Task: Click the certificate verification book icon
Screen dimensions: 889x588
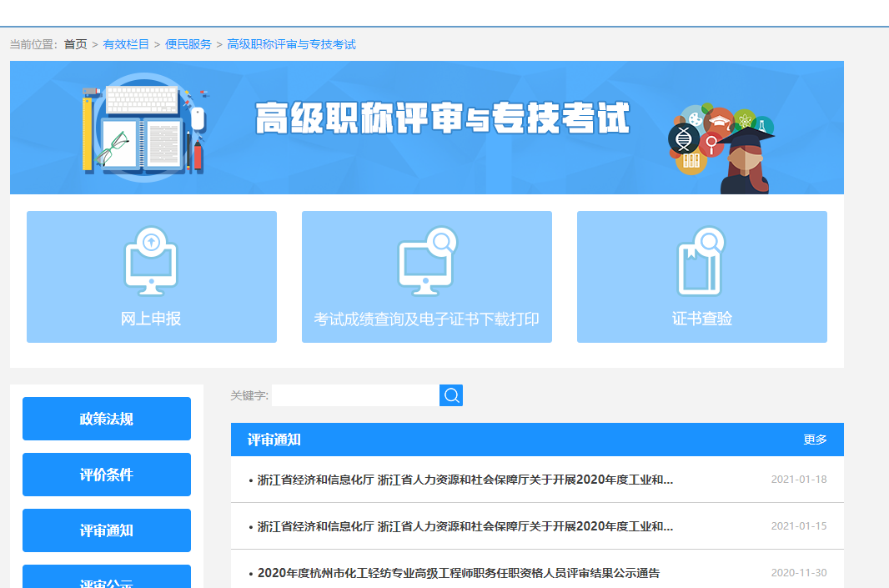Action: click(701, 261)
